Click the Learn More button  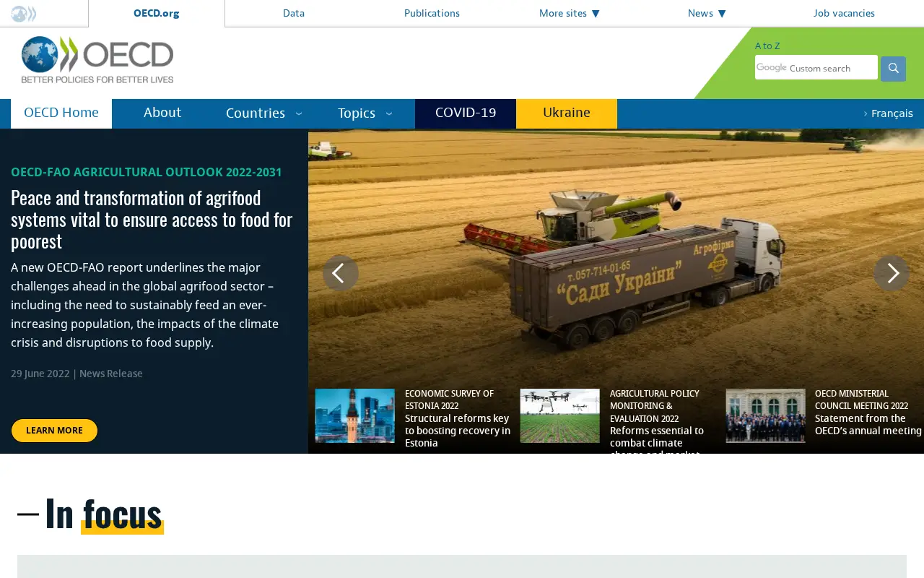click(54, 431)
